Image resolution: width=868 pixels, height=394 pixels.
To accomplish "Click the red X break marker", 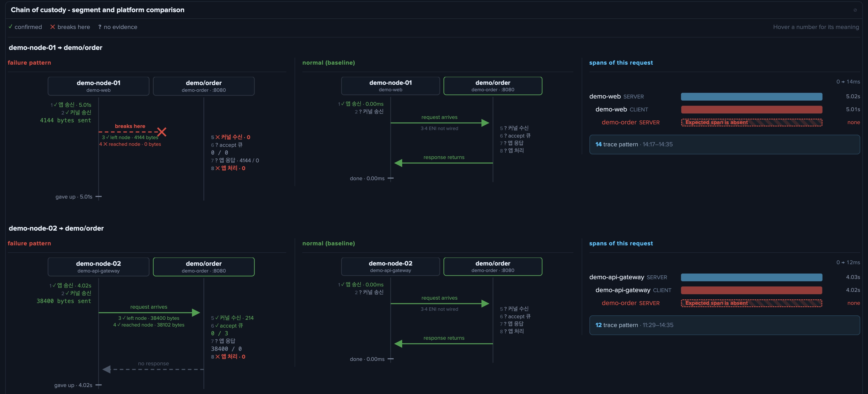I will click(162, 132).
